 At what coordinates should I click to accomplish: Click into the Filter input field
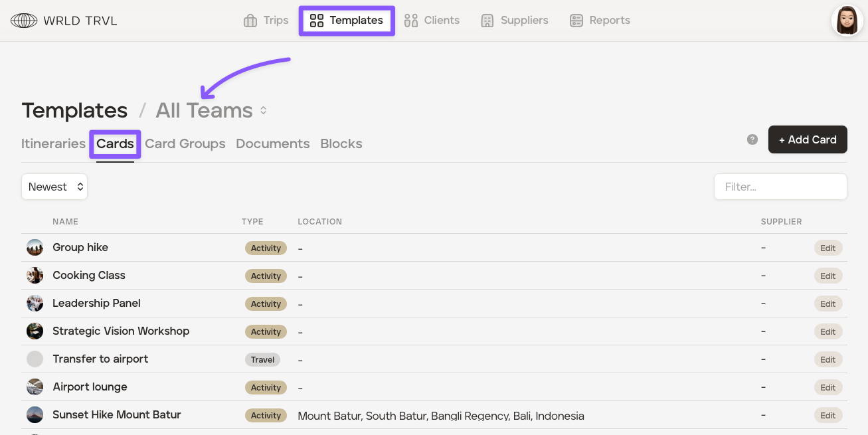coord(780,187)
